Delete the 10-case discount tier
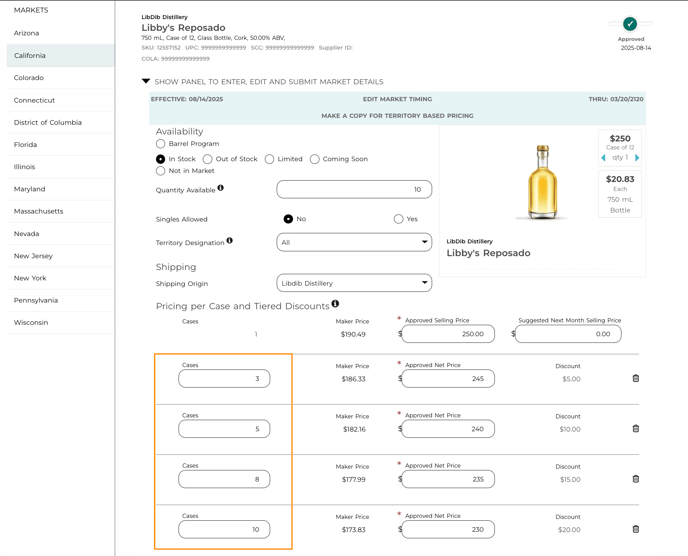Viewport: 688px width, 556px height. (635, 529)
